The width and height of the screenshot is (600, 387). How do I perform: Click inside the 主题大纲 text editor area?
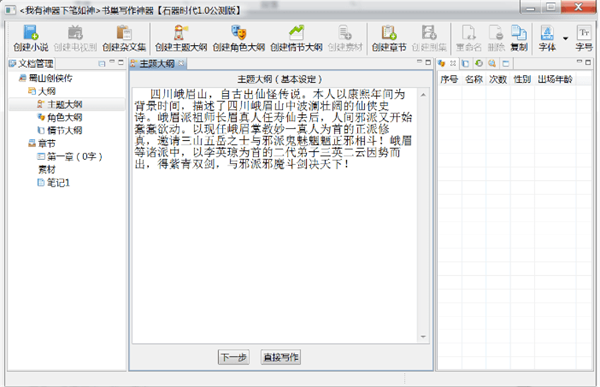(x=275, y=215)
